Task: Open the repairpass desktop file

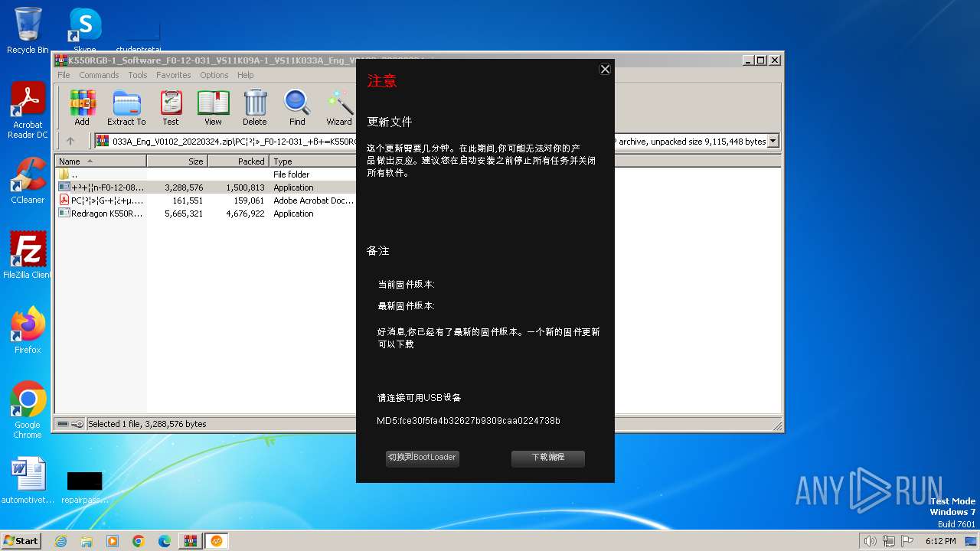Action: coord(84,488)
